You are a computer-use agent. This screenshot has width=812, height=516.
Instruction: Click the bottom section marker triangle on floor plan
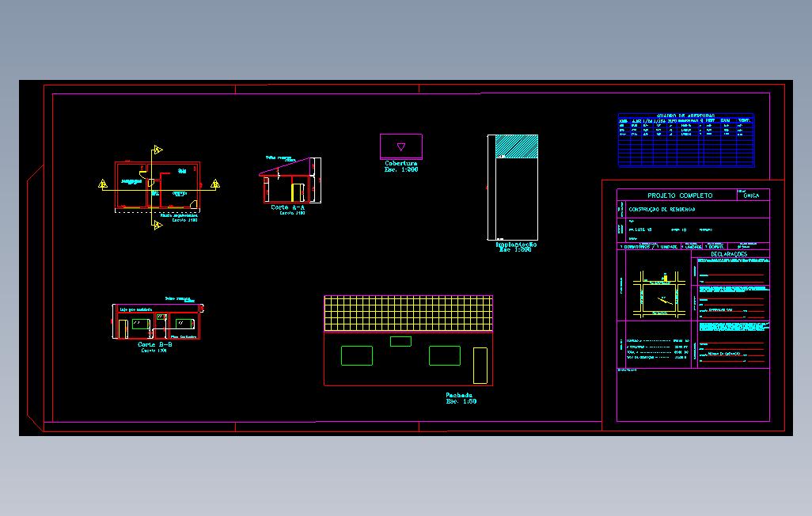point(158,226)
